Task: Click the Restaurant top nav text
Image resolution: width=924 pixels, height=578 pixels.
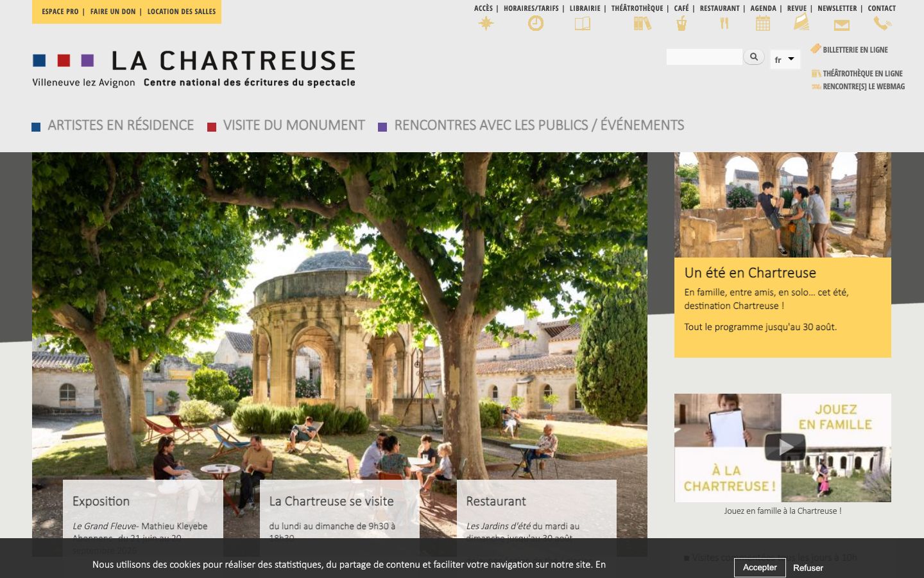Action: (x=719, y=8)
